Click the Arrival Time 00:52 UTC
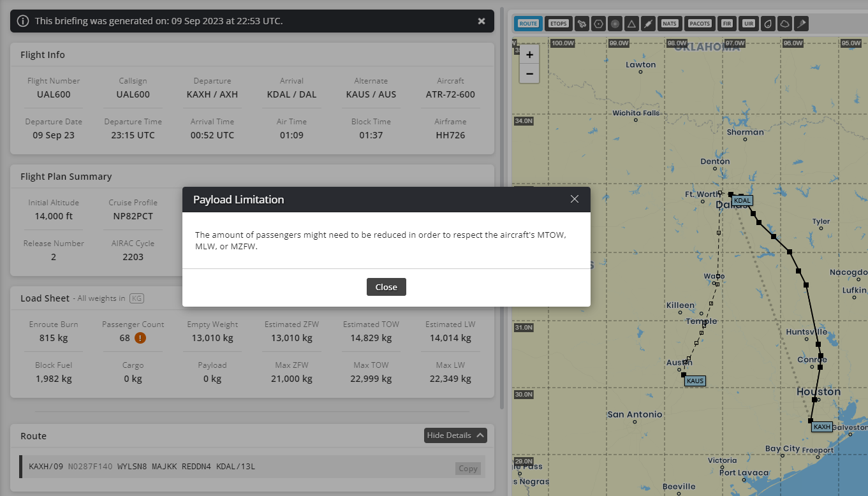Image resolution: width=868 pixels, height=496 pixels. coord(212,135)
